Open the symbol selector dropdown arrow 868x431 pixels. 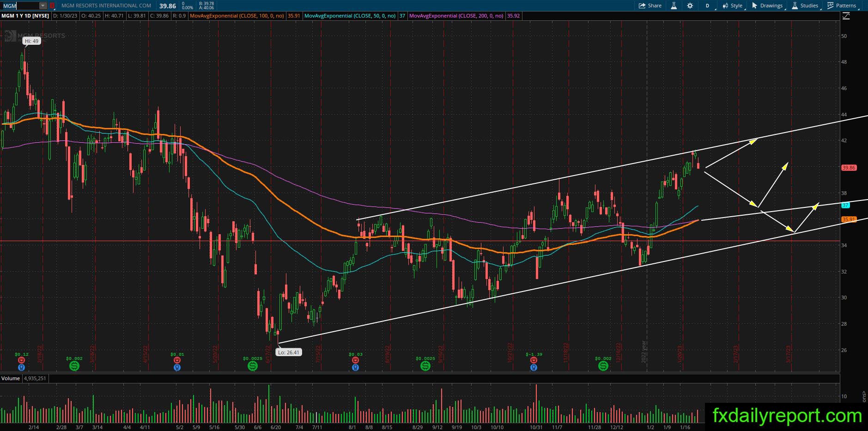[x=43, y=6]
